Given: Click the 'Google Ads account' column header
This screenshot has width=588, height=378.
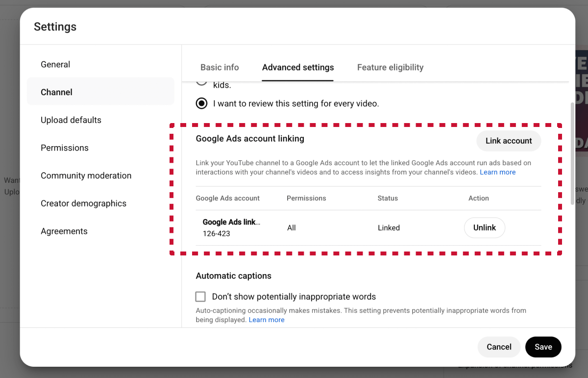Looking at the screenshot, I should coord(228,198).
